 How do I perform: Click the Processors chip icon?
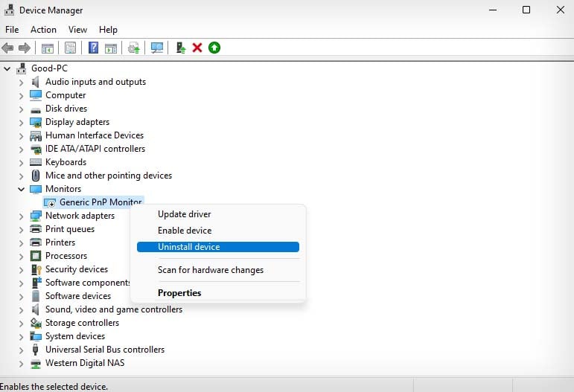point(36,256)
